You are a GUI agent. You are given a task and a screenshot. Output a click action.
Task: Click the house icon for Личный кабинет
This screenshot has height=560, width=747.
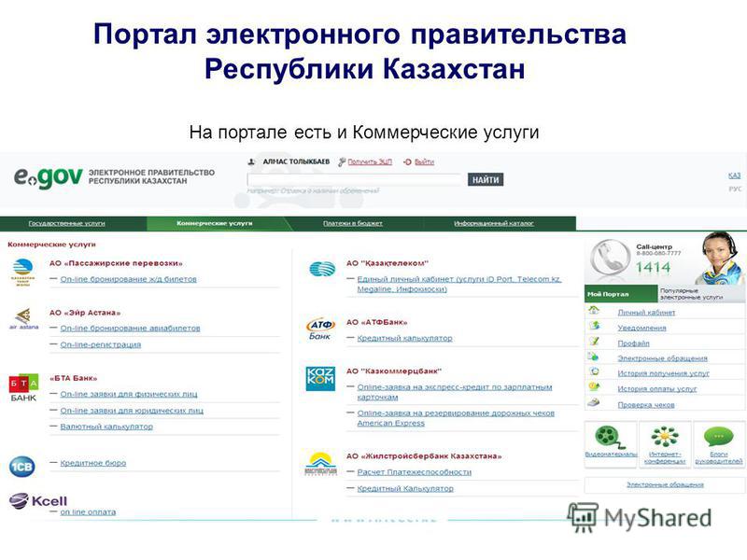594,310
